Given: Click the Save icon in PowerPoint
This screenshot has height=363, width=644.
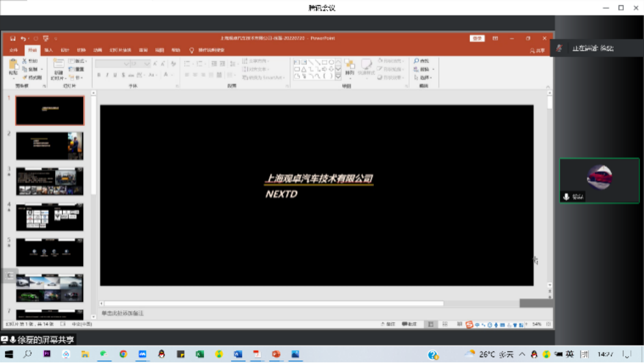Looking at the screenshot, I should (13, 38).
